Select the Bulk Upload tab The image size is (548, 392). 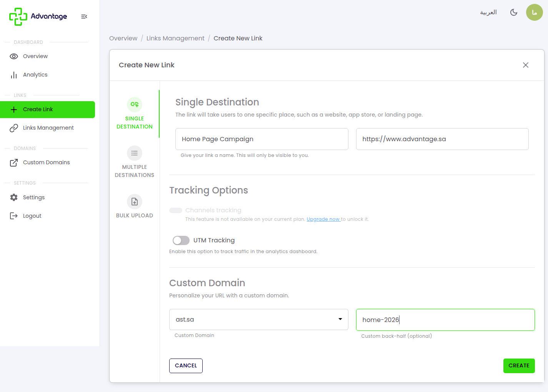(x=135, y=207)
